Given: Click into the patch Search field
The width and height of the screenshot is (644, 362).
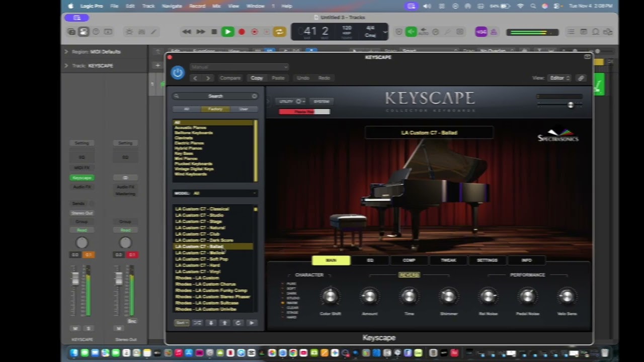Looking at the screenshot, I should click(215, 96).
